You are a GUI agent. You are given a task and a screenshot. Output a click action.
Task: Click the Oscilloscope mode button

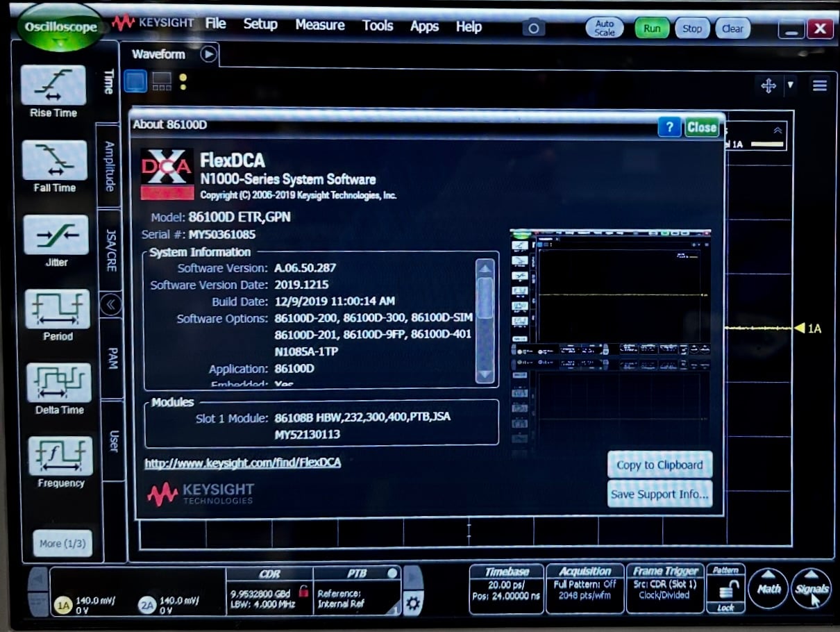60,28
